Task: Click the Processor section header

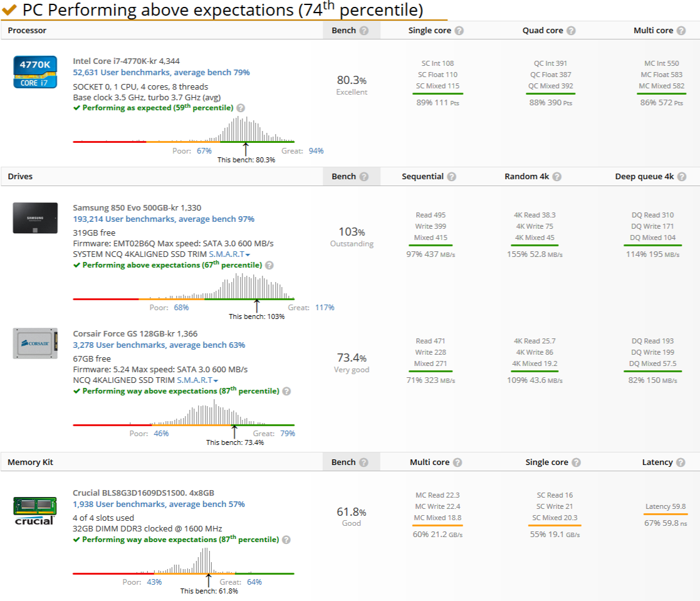Action: pos(27,30)
